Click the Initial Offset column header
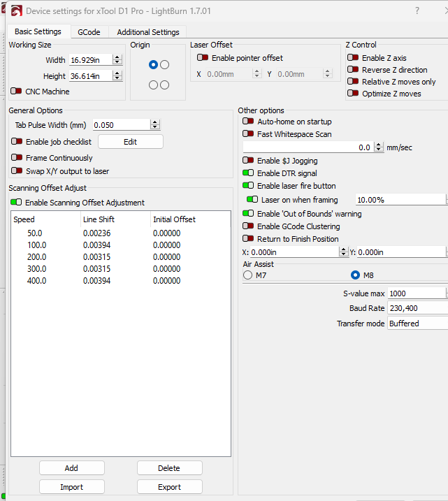Screen dimensions: 448x501 click(x=190, y=219)
